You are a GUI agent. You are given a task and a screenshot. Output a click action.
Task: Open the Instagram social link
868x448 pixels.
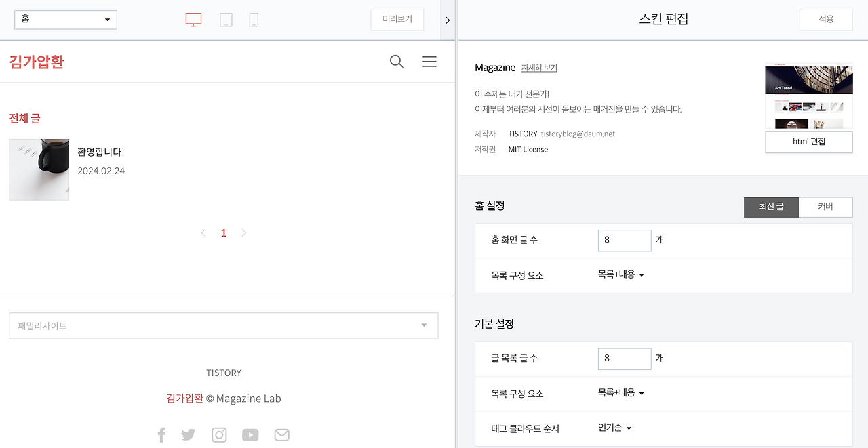pos(219,434)
